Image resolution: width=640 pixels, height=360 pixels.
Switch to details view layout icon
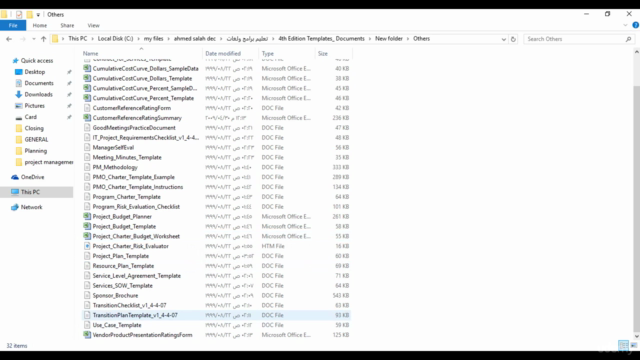click(x=623, y=345)
